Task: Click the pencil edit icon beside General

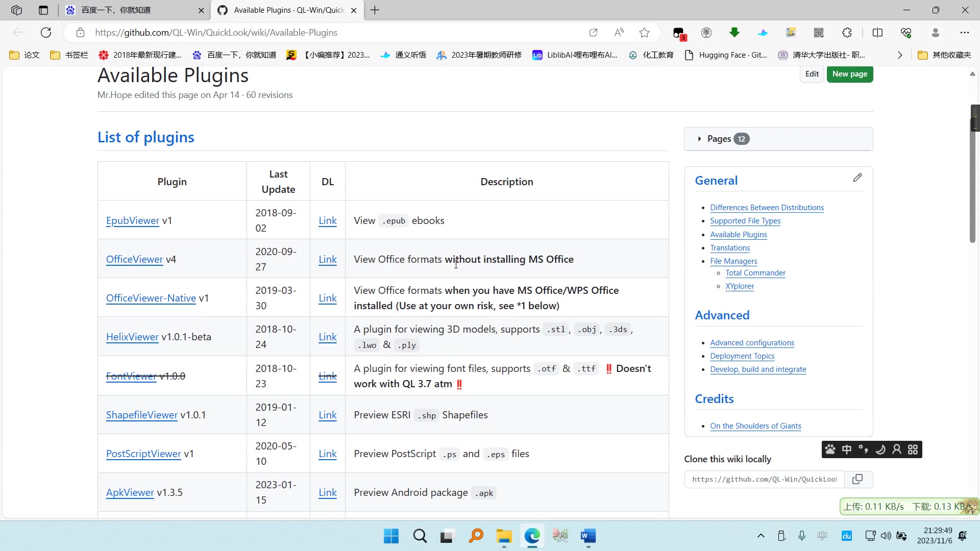Action: coord(857,178)
